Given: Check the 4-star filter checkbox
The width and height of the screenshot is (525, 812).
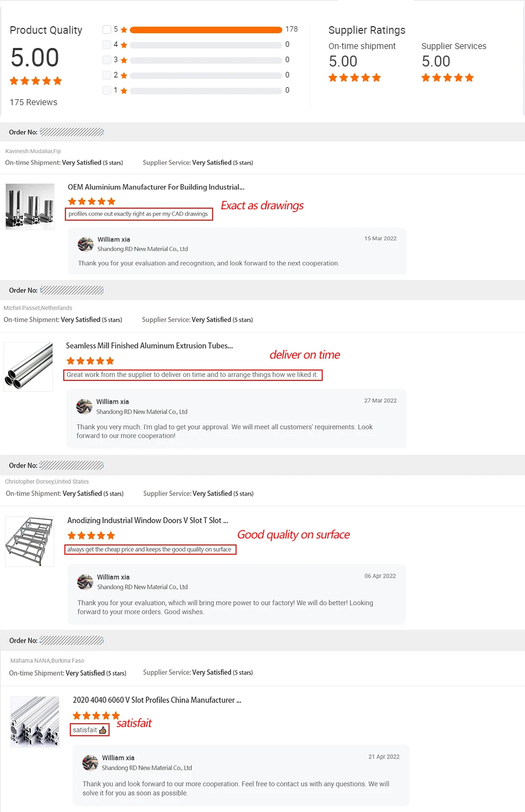Looking at the screenshot, I should pyautogui.click(x=107, y=45).
